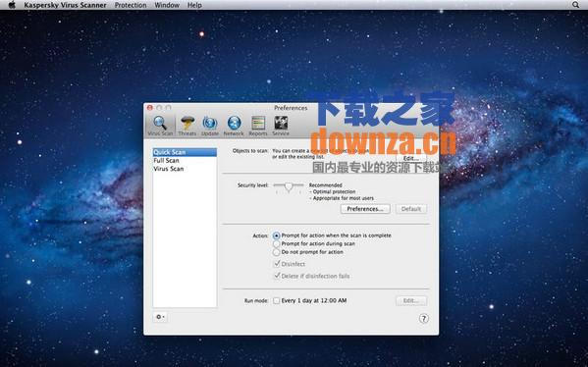
Task: Open the Reports preferences pane
Action: (x=258, y=126)
